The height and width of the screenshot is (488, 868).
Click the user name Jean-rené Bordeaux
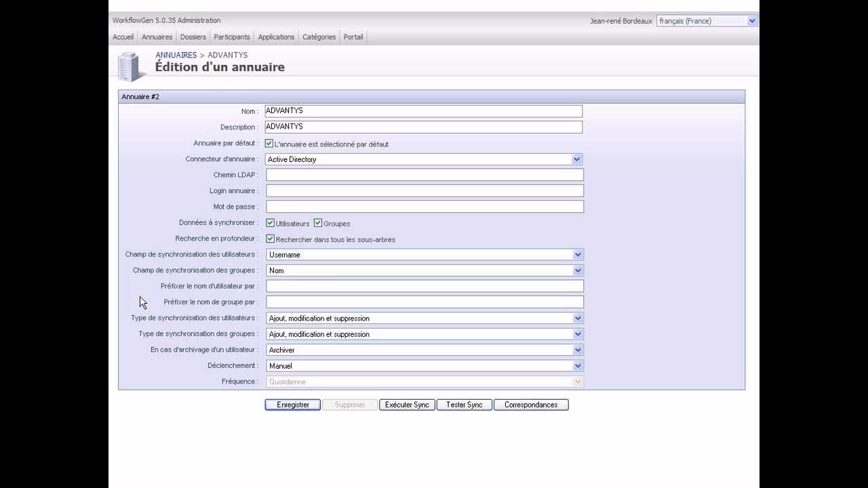621,21
